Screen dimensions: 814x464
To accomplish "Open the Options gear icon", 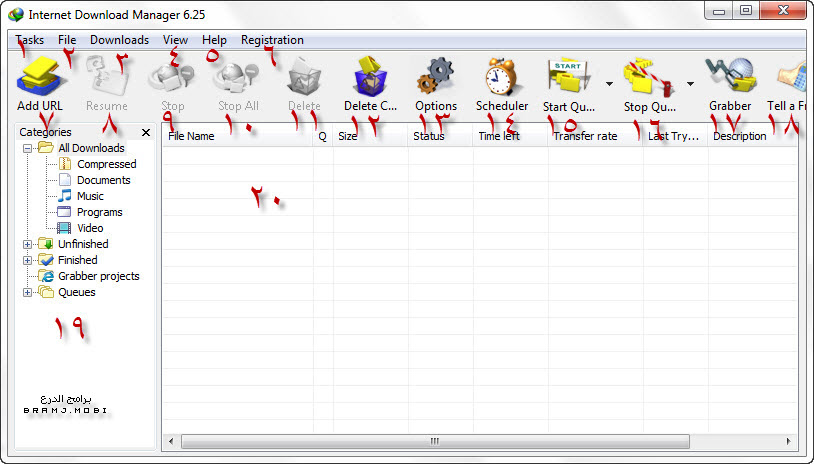I will 435,76.
